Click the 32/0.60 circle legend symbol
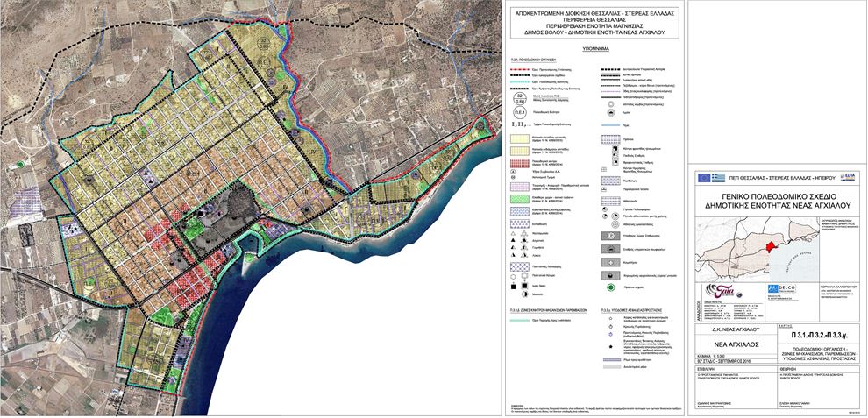868x418 pixels. click(x=522, y=98)
